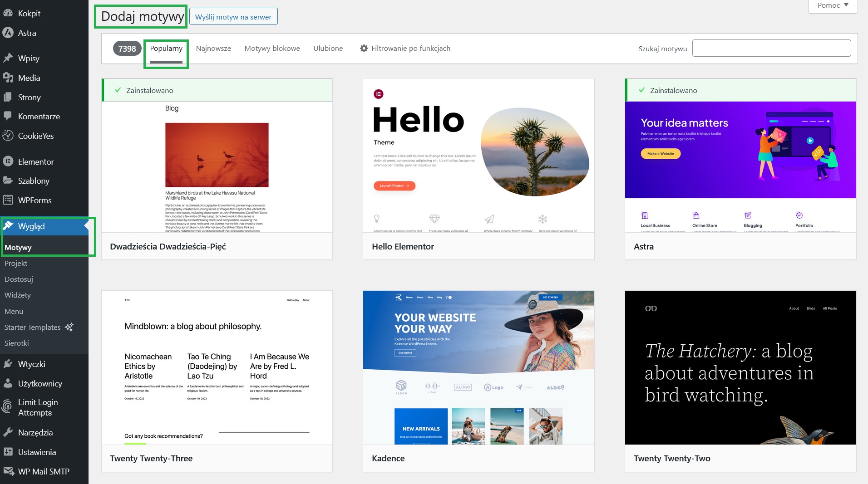Click the WPForms icon
The height and width of the screenshot is (484, 868).
click(x=8, y=200)
